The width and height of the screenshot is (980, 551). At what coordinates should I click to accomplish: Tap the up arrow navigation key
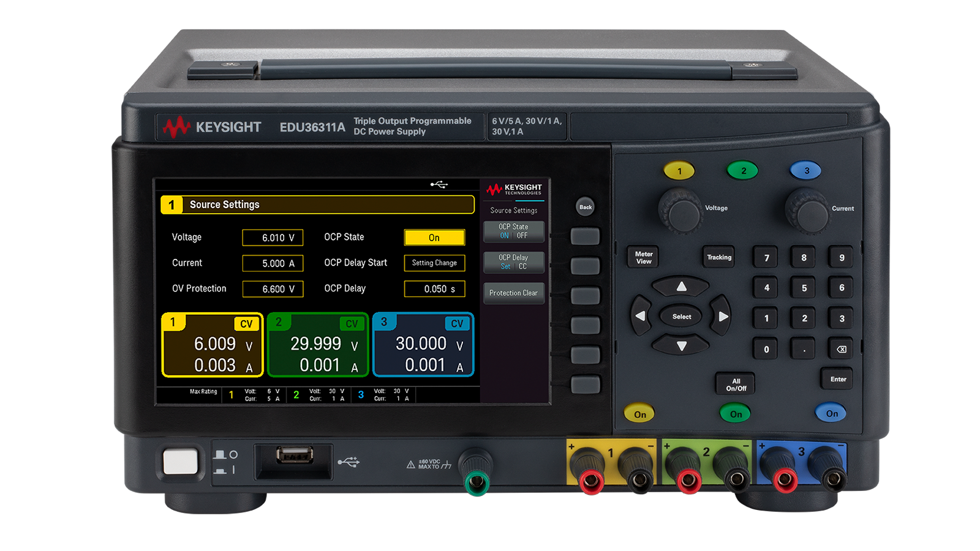click(x=681, y=287)
